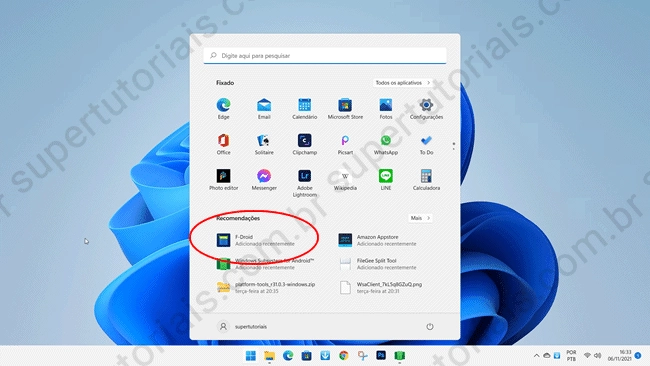Launch the Calculadora app
This screenshot has width=650, height=366.
[x=426, y=179]
